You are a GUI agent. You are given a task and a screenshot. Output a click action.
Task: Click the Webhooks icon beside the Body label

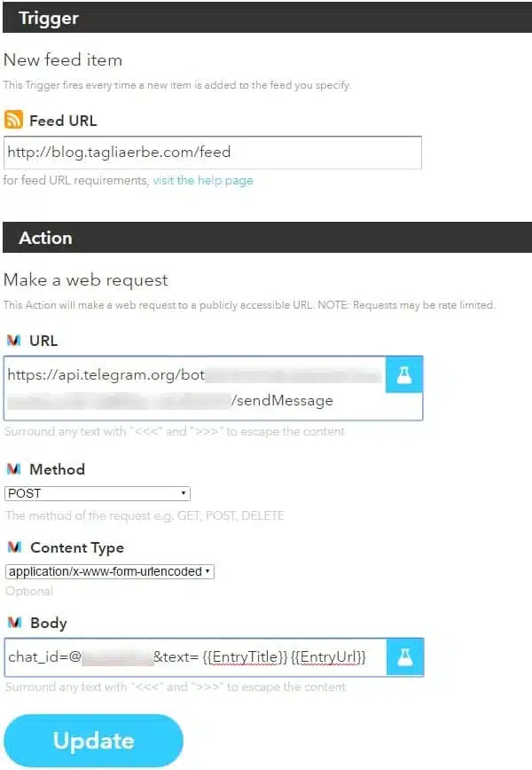13,623
